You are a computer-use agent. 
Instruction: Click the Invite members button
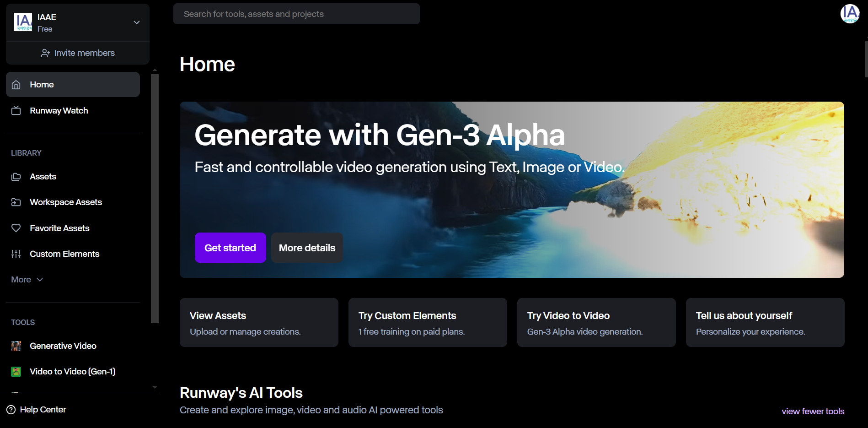[78, 53]
